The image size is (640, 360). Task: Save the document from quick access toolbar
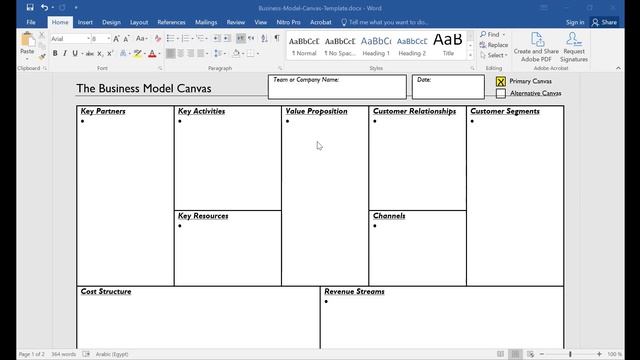click(x=30, y=7)
